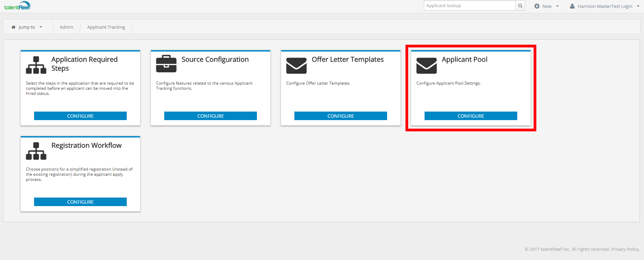644x260 pixels.
Task: Click the home icon beside Jump to
Action: point(13,27)
